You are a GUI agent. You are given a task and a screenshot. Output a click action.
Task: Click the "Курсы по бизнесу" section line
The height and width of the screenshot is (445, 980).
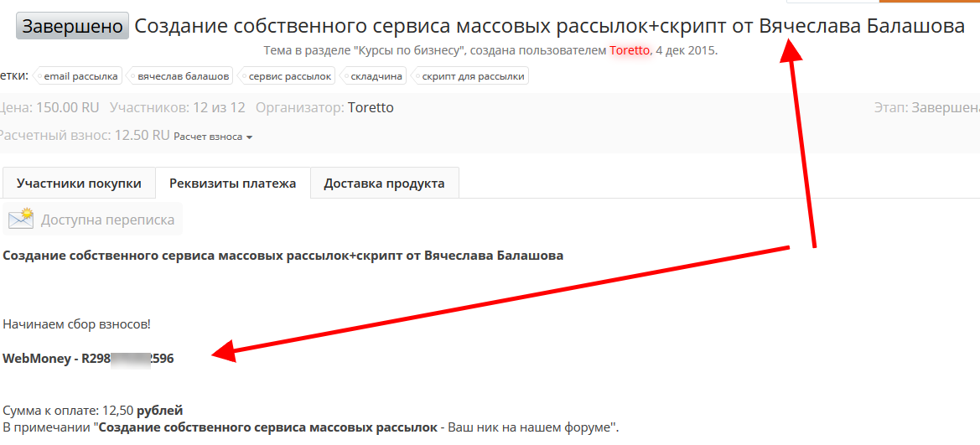coord(490,50)
